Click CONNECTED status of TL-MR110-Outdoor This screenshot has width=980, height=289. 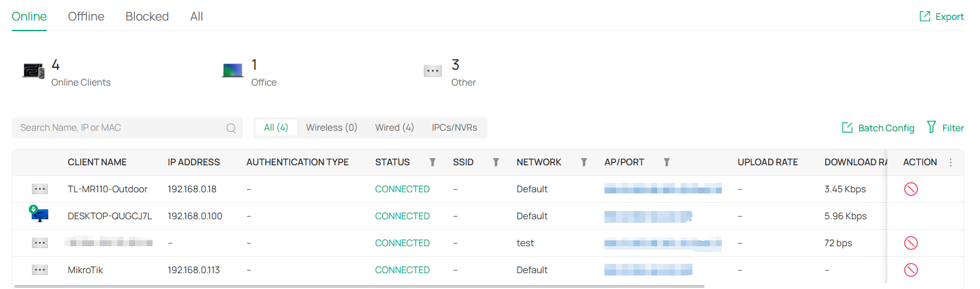click(x=403, y=189)
